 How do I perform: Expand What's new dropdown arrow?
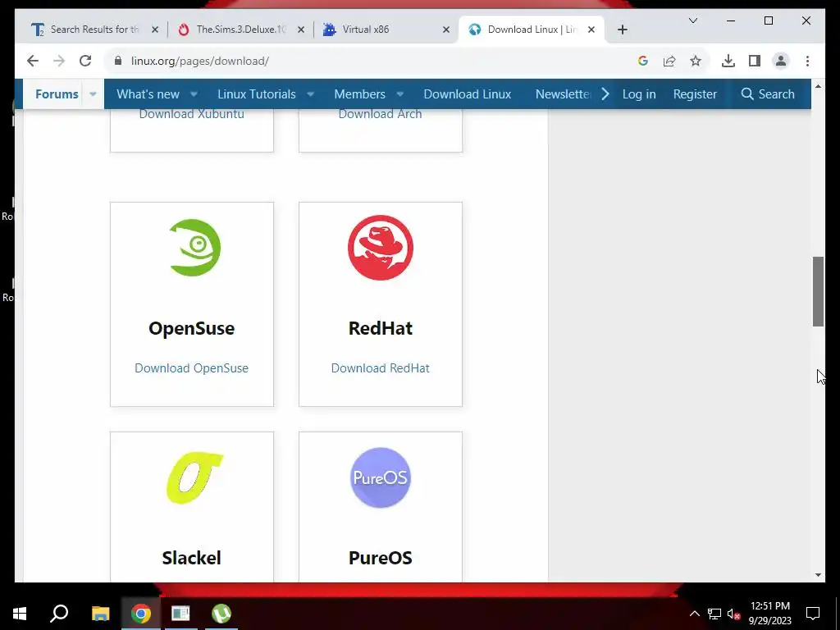tap(194, 94)
